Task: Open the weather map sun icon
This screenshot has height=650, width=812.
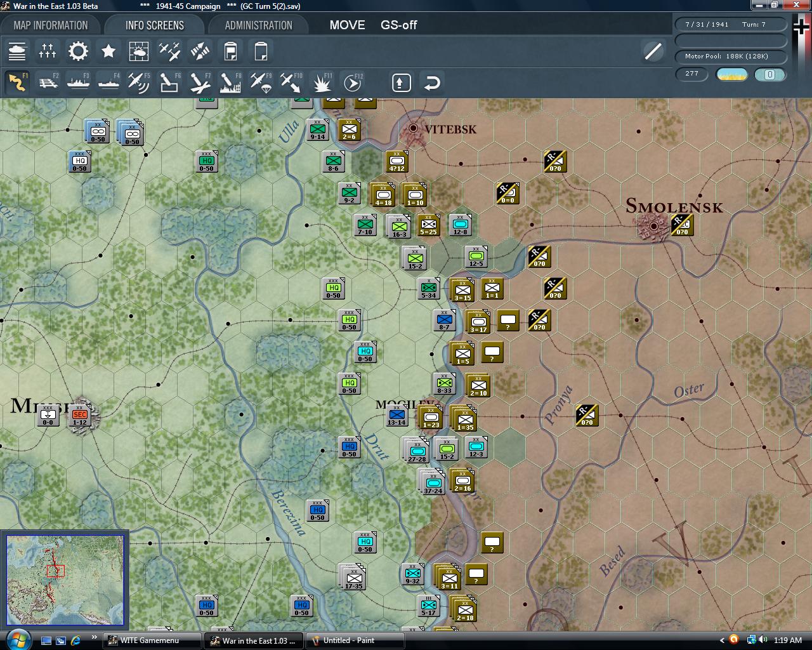Action: [x=139, y=51]
